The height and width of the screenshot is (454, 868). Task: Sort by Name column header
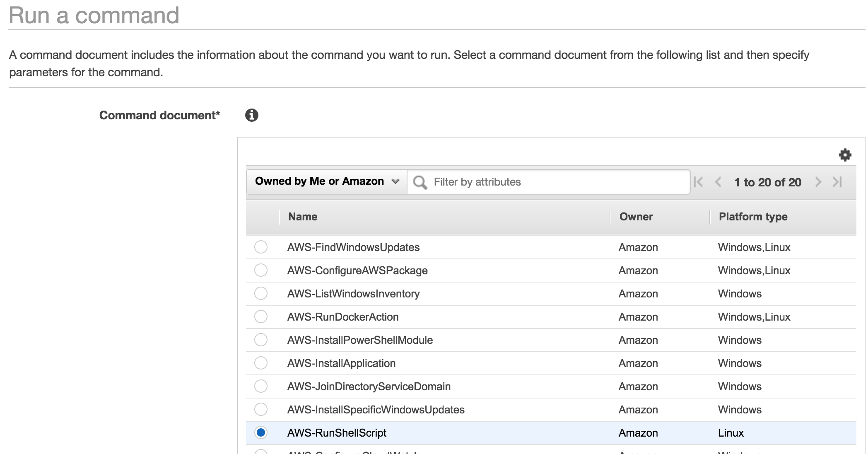[303, 217]
